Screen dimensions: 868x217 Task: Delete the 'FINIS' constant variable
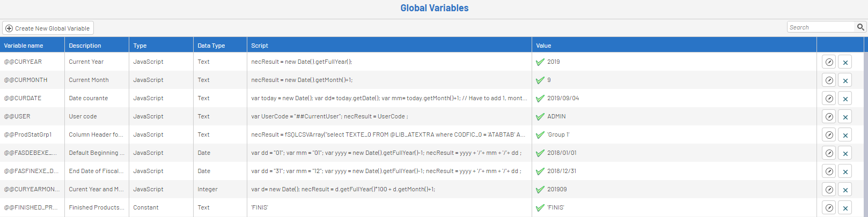[845, 208]
